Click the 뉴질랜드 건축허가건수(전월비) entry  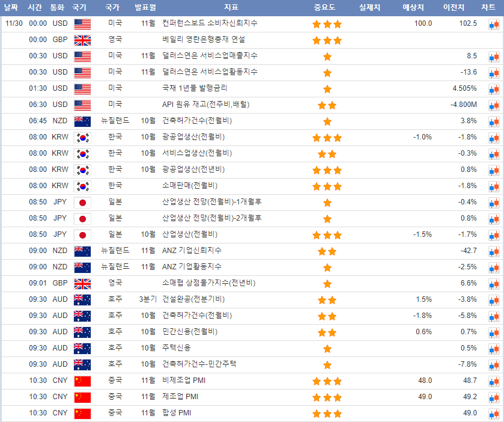point(197,121)
